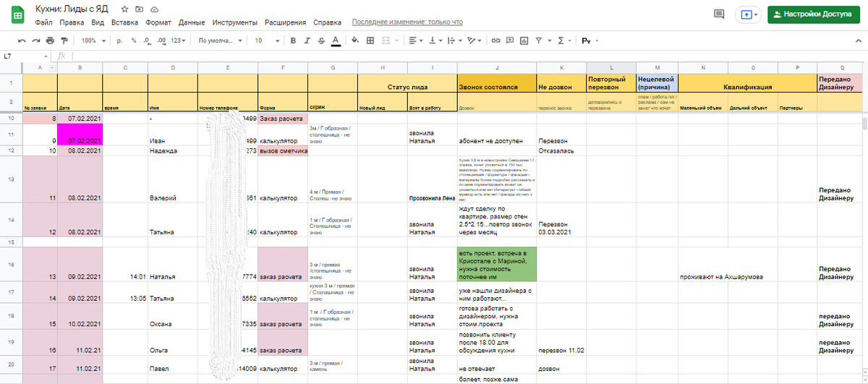The height and width of the screenshot is (384, 868).
Task: Click the merge cells icon
Action: point(384,40)
